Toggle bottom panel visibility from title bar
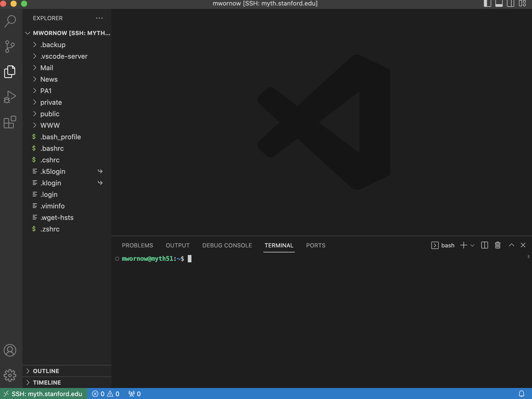 point(499,3)
